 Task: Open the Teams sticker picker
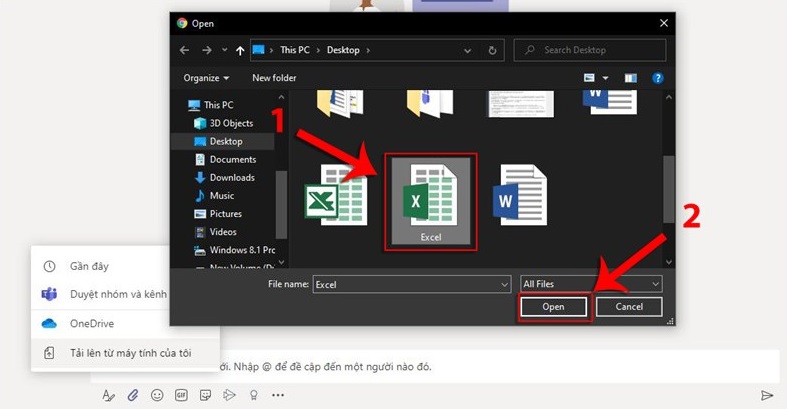click(205, 395)
